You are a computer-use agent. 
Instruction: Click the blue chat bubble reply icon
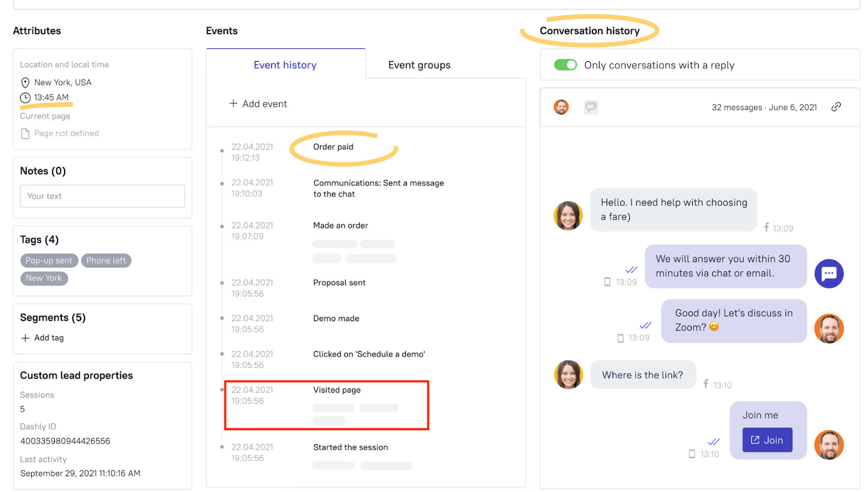tap(829, 273)
